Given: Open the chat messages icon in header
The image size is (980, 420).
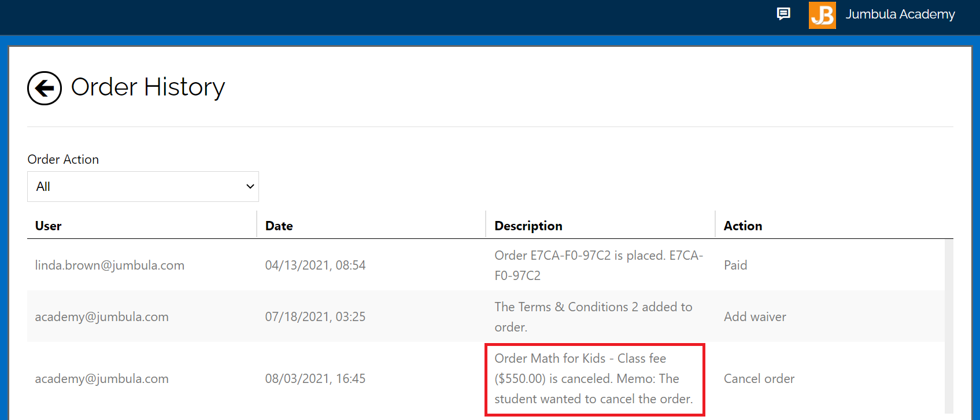Looking at the screenshot, I should coord(783,14).
